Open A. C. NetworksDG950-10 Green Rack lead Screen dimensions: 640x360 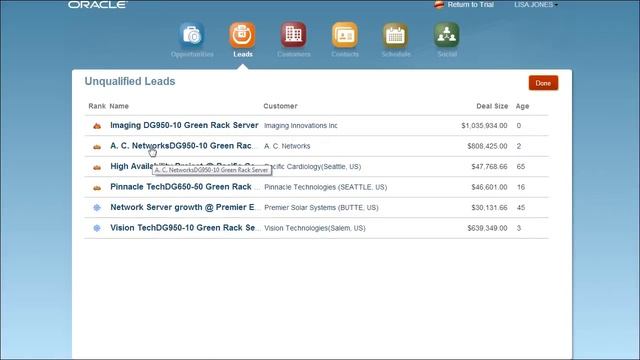tap(184, 146)
